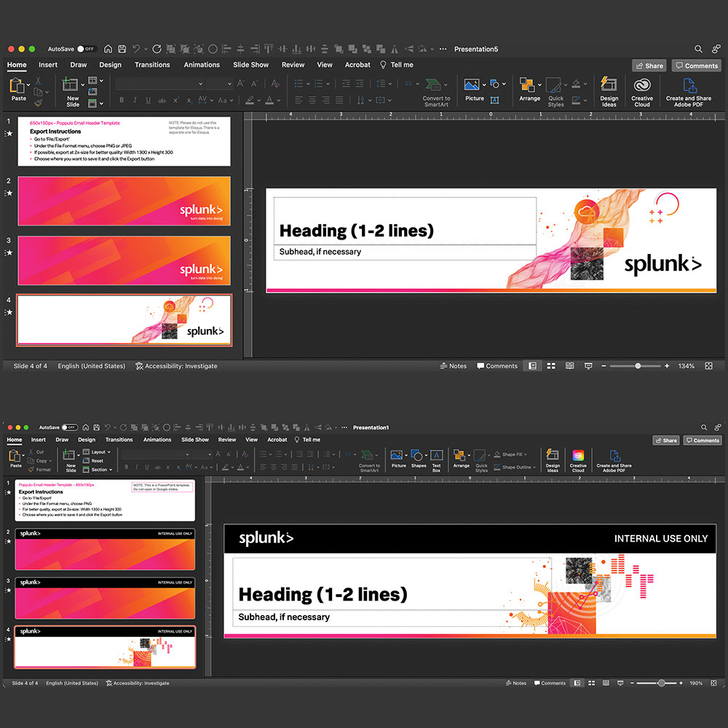Viewport: 728px width, 728px height.
Task: Toggle Comments pane in Presentation5 status bar
Action: click(496, 366)
